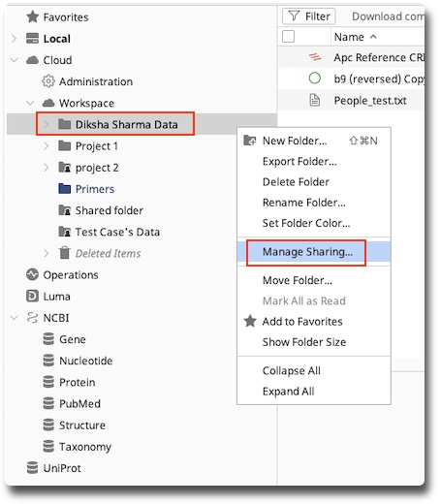Expand the Diksha Sharma Data folder
The image size is (441, 504).
point(47,124)
